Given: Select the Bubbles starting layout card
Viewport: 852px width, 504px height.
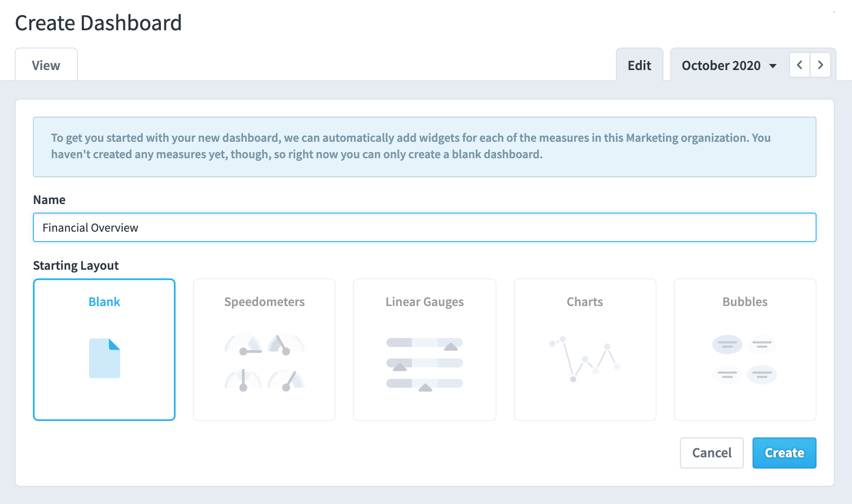Looking at the screenshot, I should pos(745,350).
